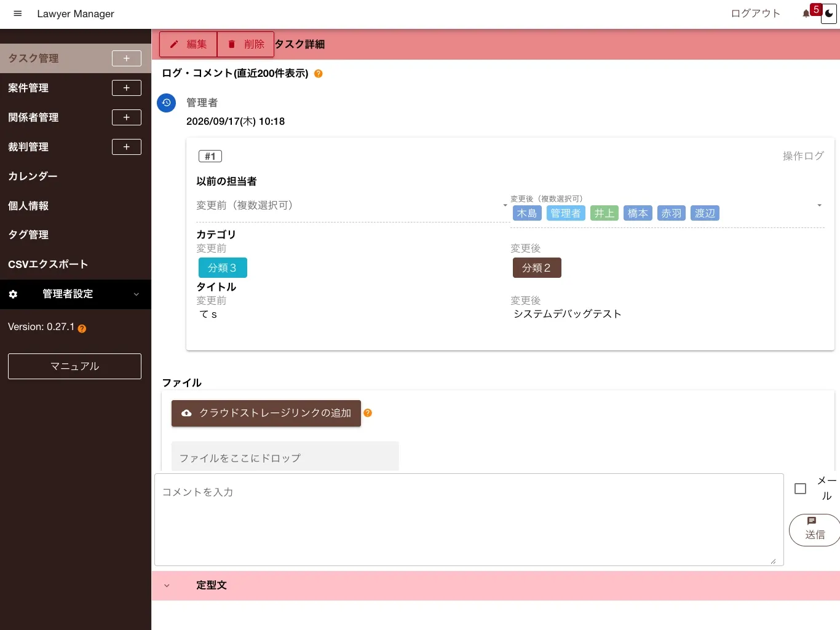Open the hamburger navigation menu
This screenshot has width=840, height=630.
(18, 14)
